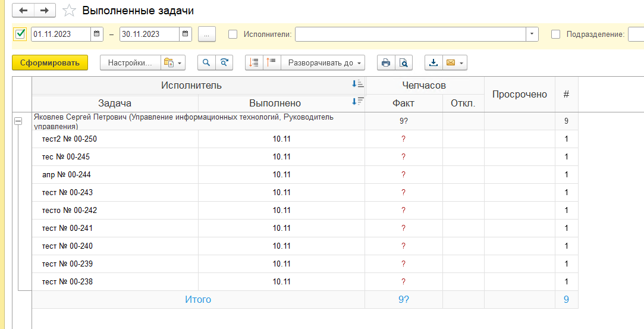644x329 pixels.
Task: Click the Сформировать button
Action: pyautogui.click(x=50, y=62)
